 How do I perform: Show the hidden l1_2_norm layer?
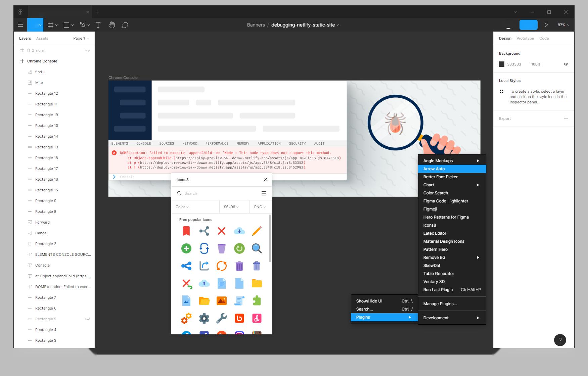(x=88, y=51)
